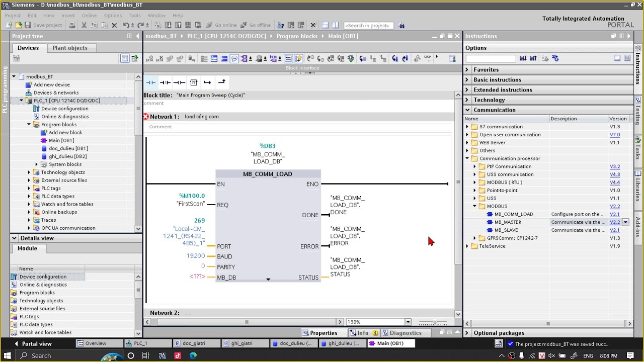The image size is (644, 362).
Task: Open the Online menu
Action: (89, 16)
